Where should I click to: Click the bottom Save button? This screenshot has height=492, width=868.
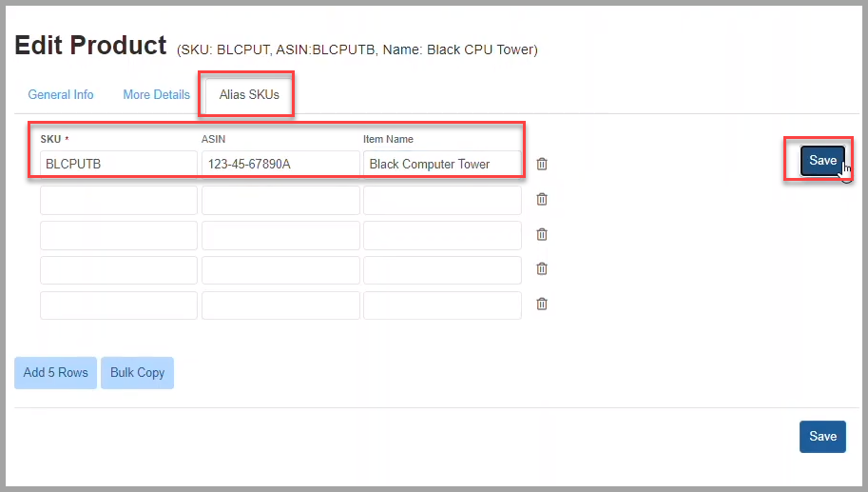coord(822,437)
